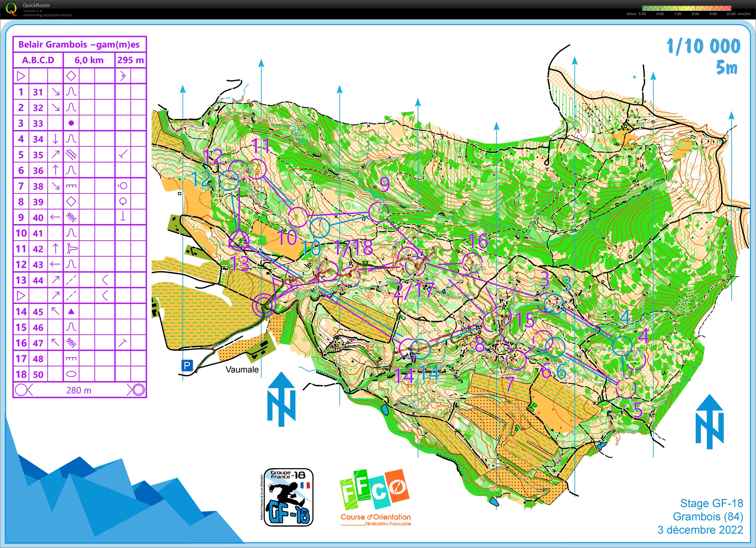Select the 295 m climb cell
Screen dimensions: 756x548
pos(131,60)
